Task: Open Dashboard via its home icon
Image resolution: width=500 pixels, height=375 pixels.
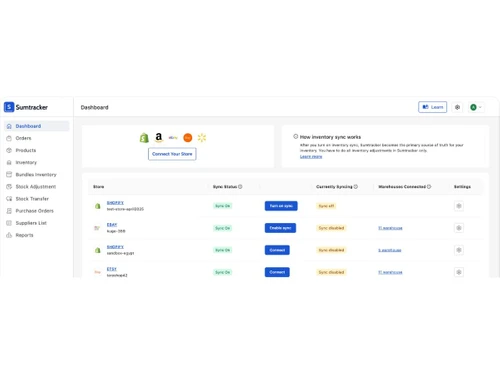Action: [9, 126]
